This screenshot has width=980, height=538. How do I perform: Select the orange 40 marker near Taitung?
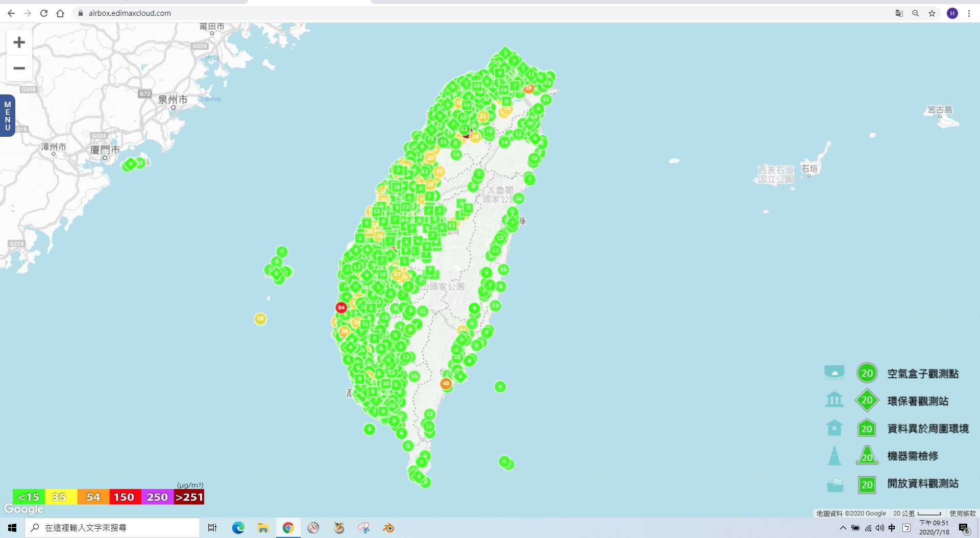click(x=446, y=383)
